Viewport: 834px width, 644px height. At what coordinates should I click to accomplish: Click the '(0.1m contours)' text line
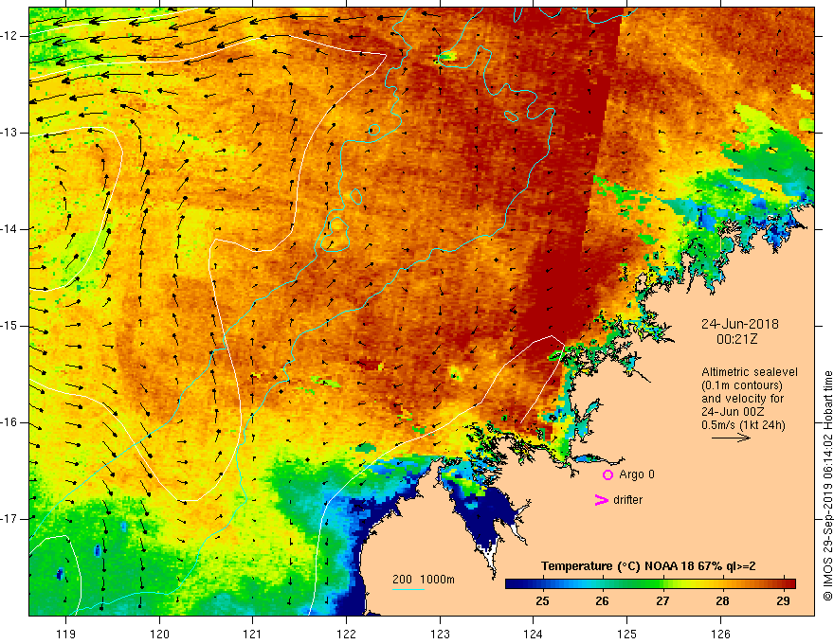click(742, 385)
